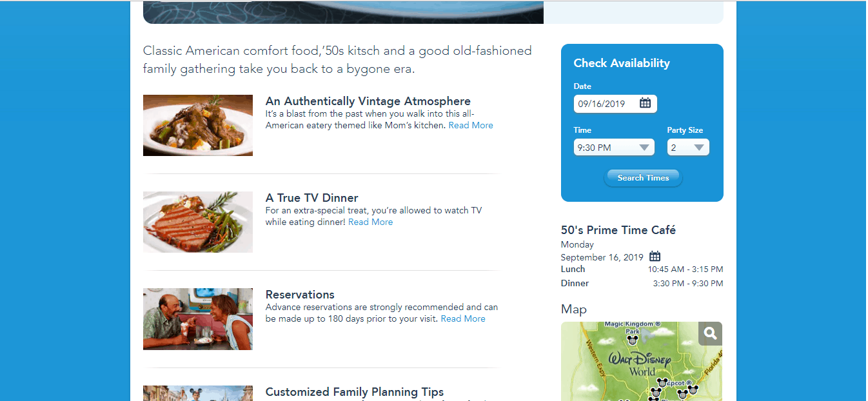Read More about A True TV Dinner

pyautogui.click(x=370, y=222)
